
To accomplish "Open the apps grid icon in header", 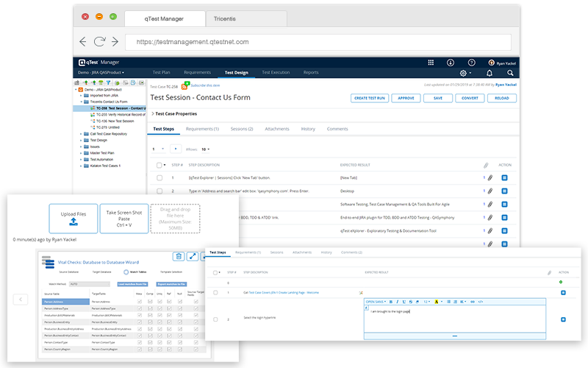I will [431, 63].
